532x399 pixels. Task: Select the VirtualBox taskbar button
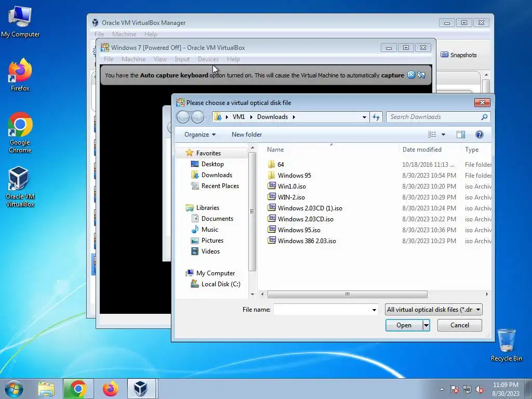click(141, 389)
